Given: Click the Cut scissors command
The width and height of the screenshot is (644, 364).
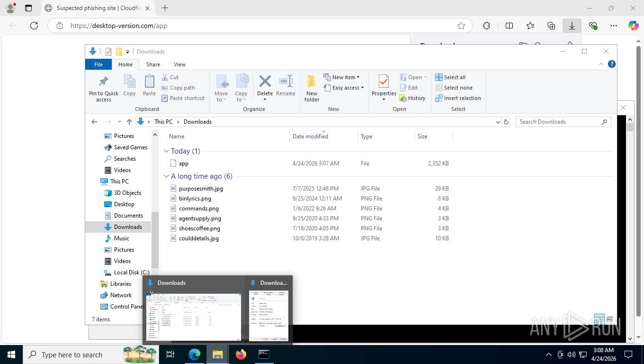Looking at the screenshot, I should 170,77.
